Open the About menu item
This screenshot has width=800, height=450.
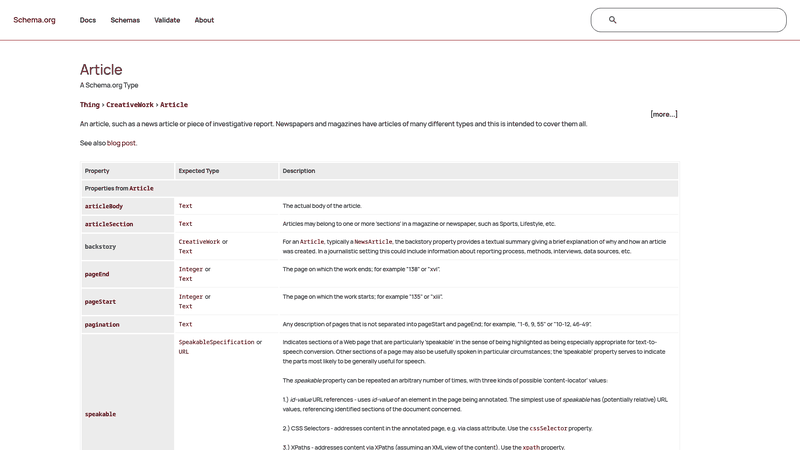(x=204, y=20)
